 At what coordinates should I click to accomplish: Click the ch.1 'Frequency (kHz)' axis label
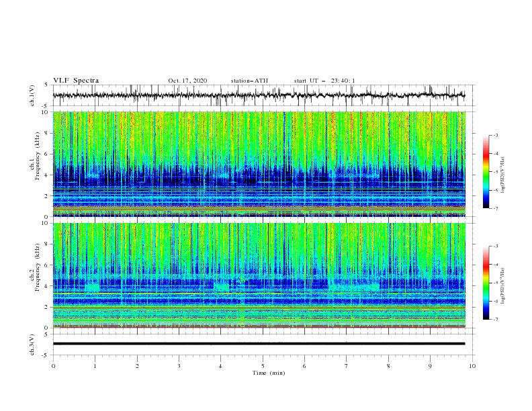(38, 156)
